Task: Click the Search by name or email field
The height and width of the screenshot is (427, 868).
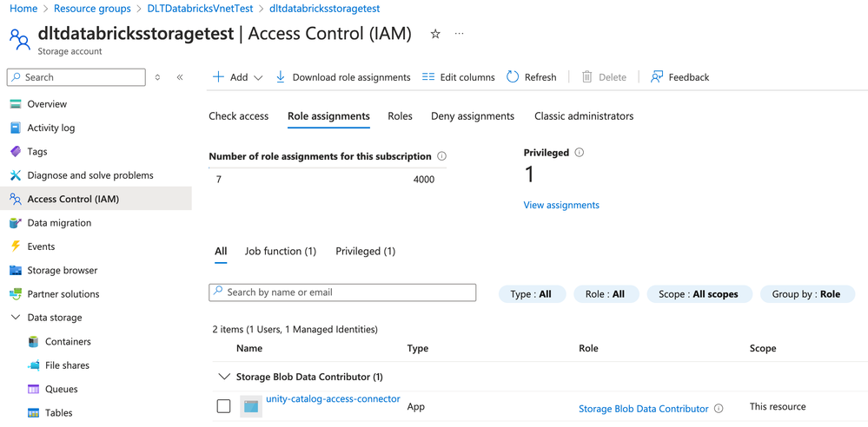Action: tap(342, 292)
